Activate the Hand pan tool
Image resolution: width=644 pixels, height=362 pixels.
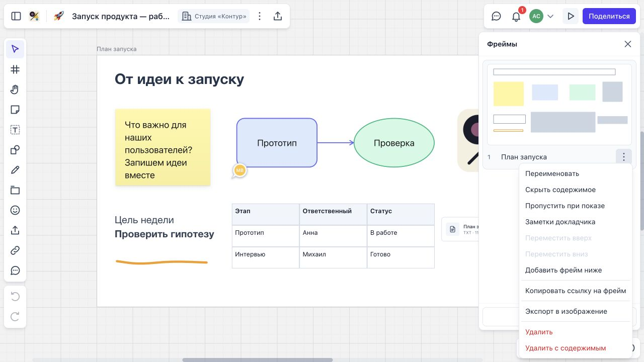click(x=15, y=89)
